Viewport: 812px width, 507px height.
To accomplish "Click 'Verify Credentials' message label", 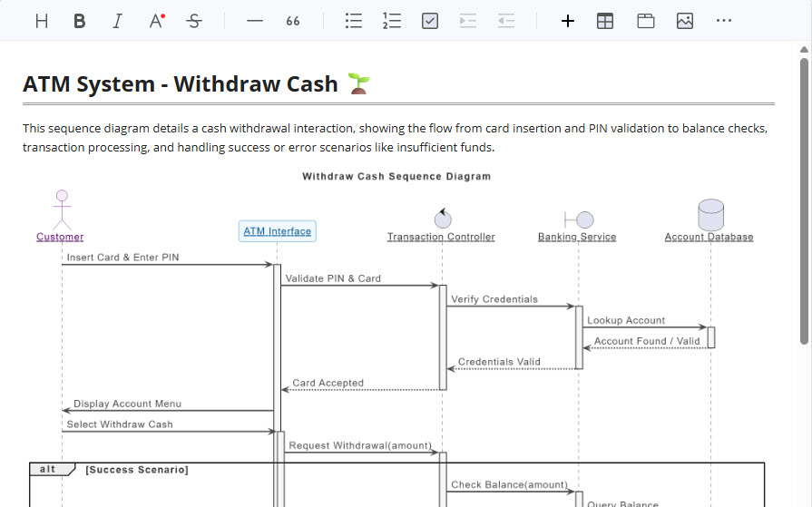I will pos(494,299).
